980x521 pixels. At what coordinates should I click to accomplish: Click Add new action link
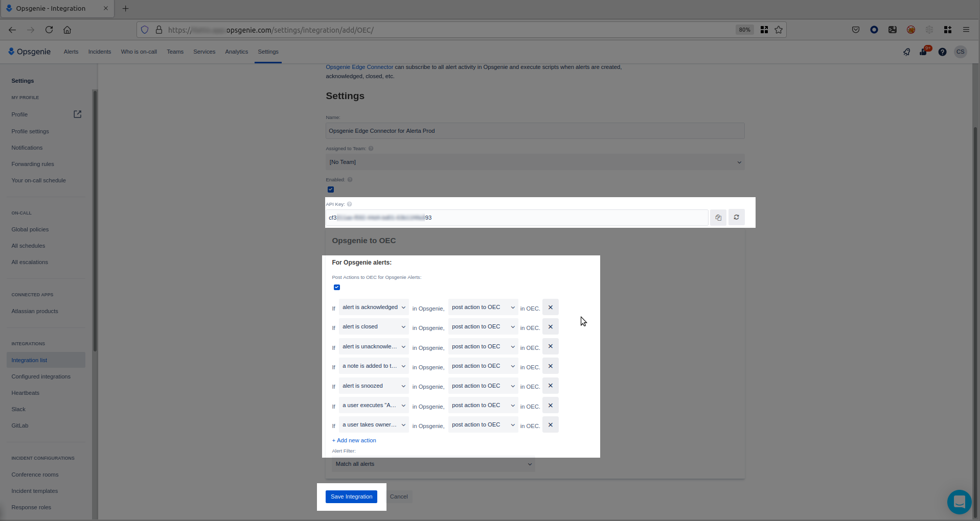354,440
